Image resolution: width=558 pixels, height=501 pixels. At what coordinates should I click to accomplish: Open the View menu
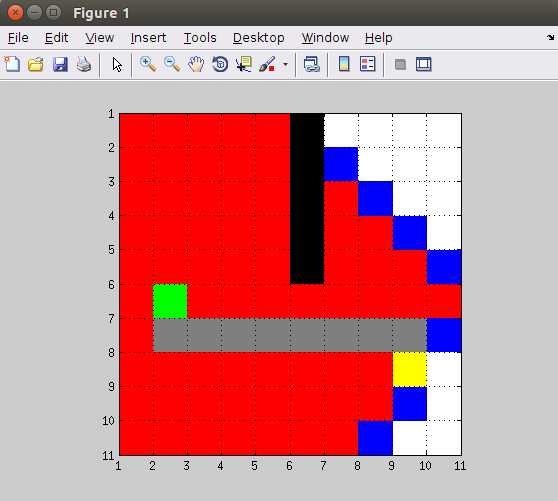100,38
